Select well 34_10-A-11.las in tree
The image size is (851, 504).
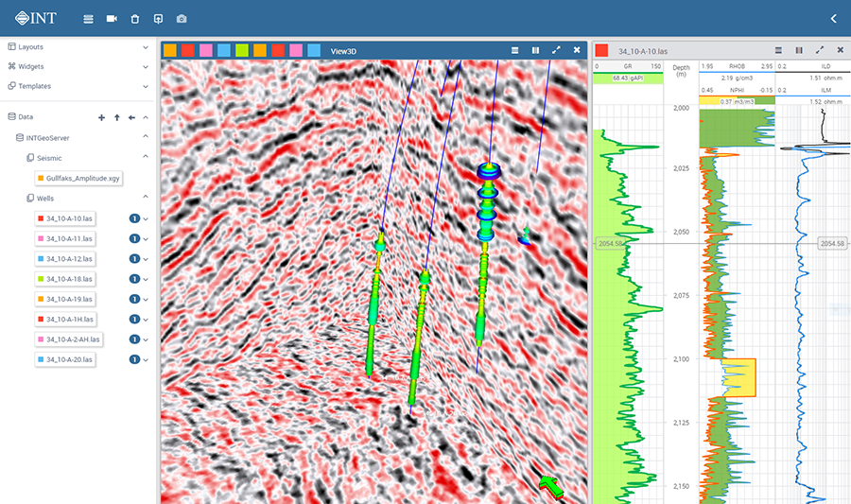tap(64, 238)
